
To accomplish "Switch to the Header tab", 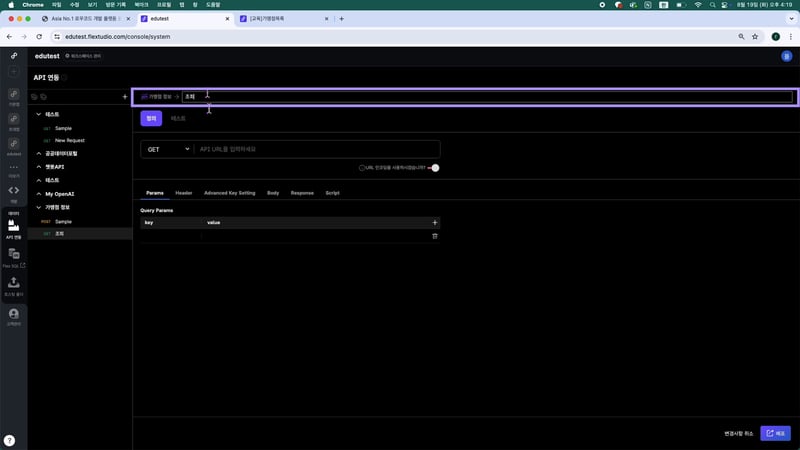I will [183, 192].
